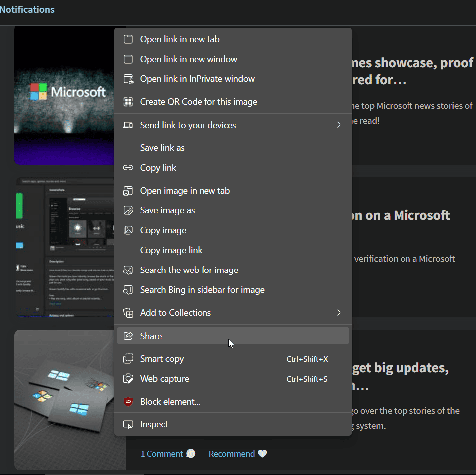Click the Copy image icon
Image resolution: width=476 pixels, height=475 pixels.
click(128, 230)
